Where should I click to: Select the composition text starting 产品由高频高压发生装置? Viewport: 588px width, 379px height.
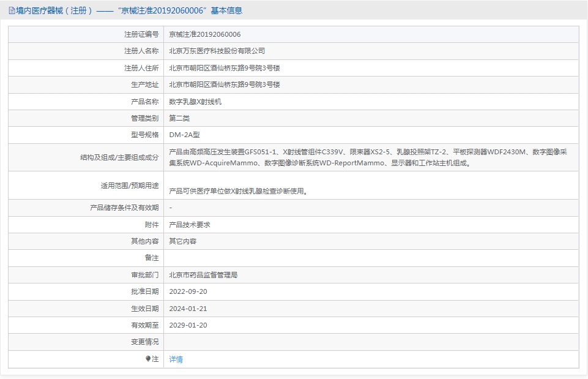point(368,157)
